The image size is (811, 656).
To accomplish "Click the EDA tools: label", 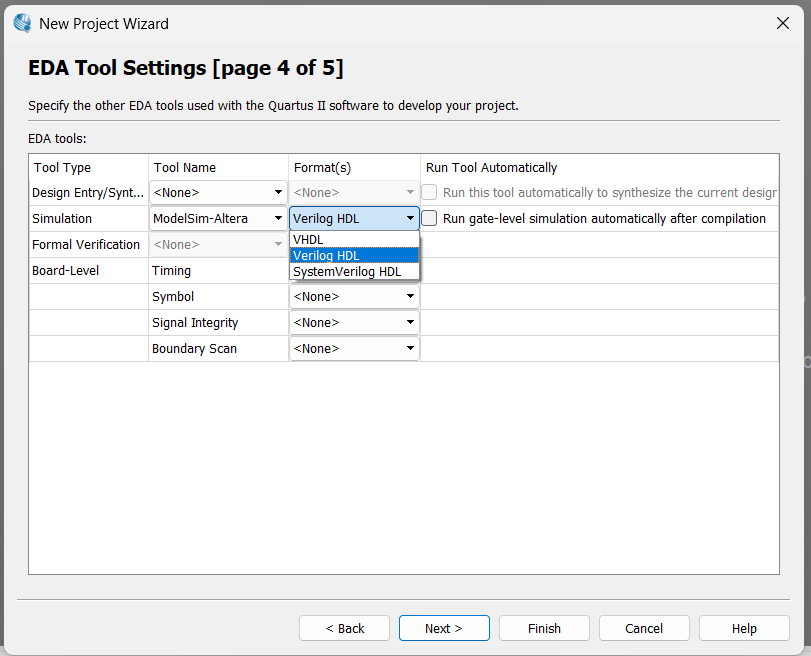I will point(57,139).
